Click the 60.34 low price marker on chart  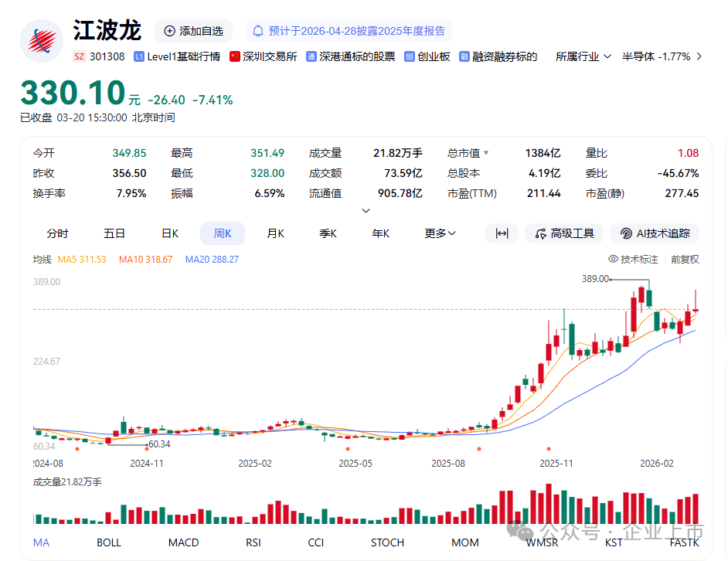(159, 444)
